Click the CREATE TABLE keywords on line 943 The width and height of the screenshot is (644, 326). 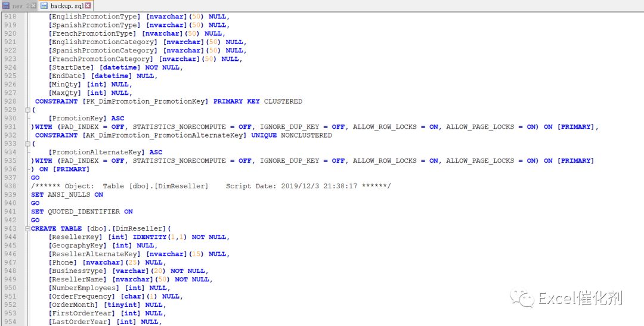coord(56,228)
